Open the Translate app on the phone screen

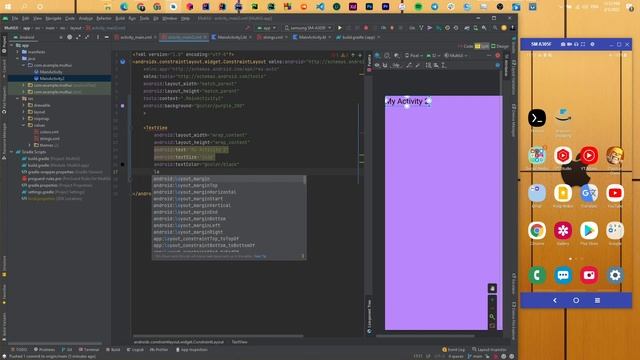pos(589,193)
